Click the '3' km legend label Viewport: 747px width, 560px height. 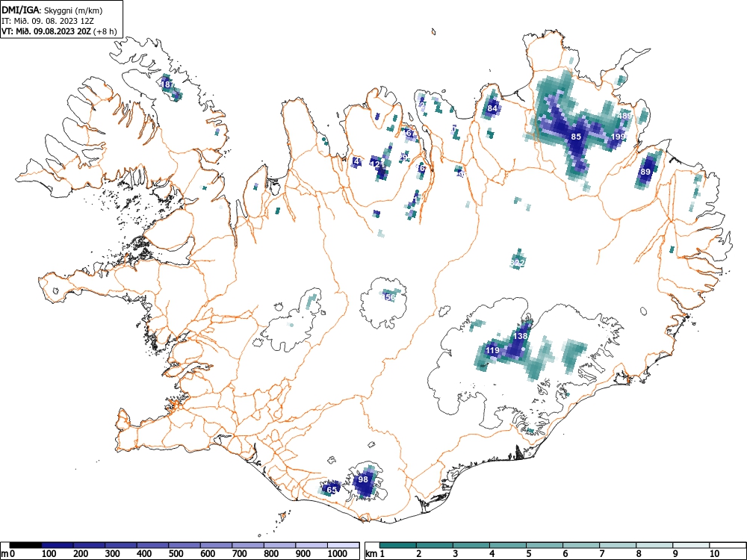point(455,554)
